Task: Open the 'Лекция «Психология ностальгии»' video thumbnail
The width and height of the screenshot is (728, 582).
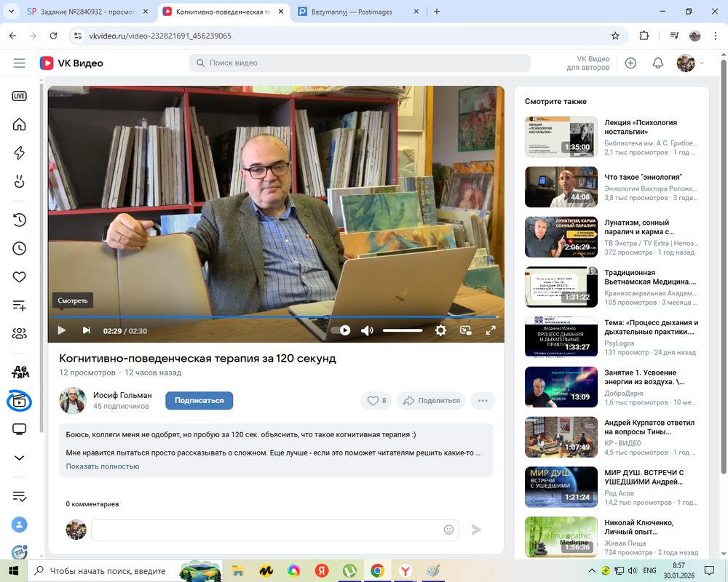Action: [x=561, y=137]
